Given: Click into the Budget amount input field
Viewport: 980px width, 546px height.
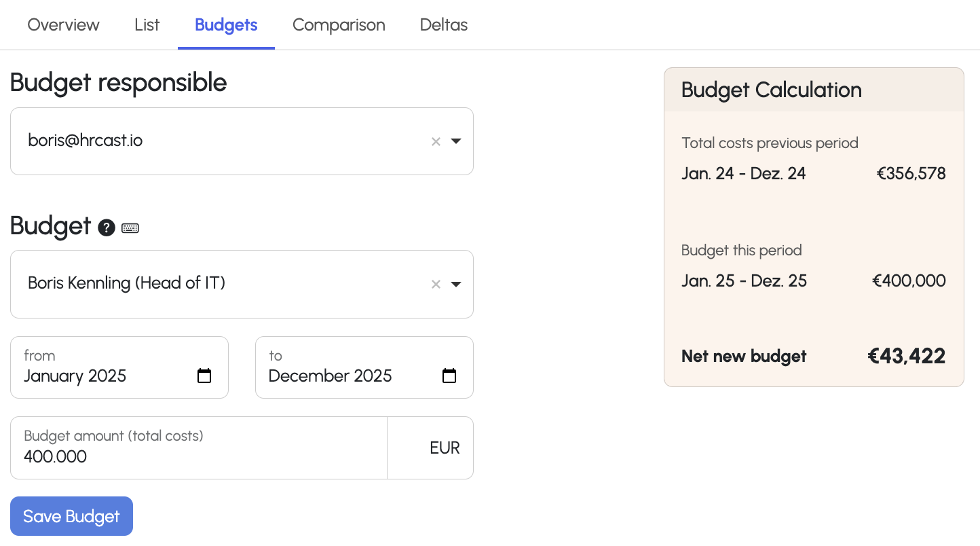Looking at the screenshot, I should (199, 448).
